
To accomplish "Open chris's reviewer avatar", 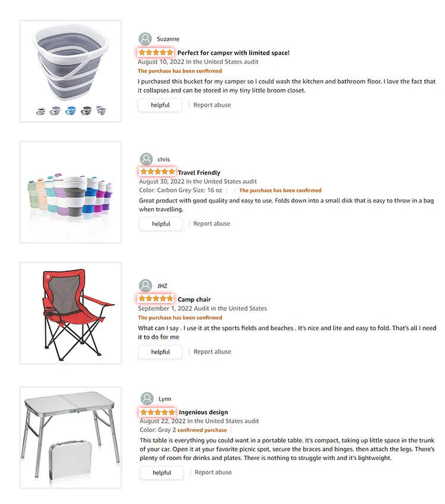I will point(147,159).
